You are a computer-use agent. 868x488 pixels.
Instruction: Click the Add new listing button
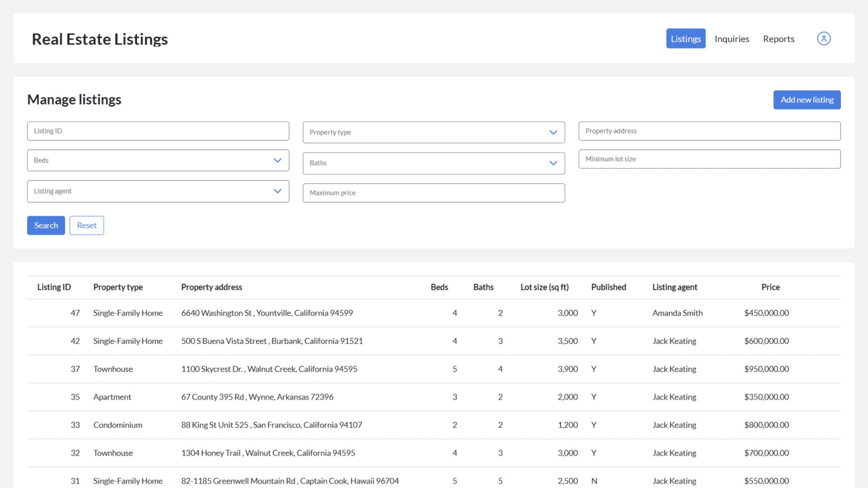[807, 100]
